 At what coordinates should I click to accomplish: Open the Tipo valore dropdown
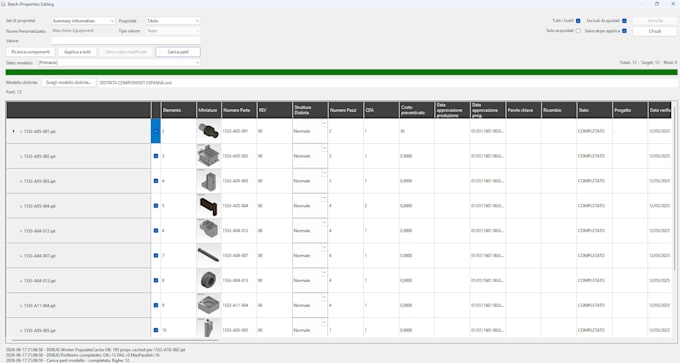pos(173,31)
